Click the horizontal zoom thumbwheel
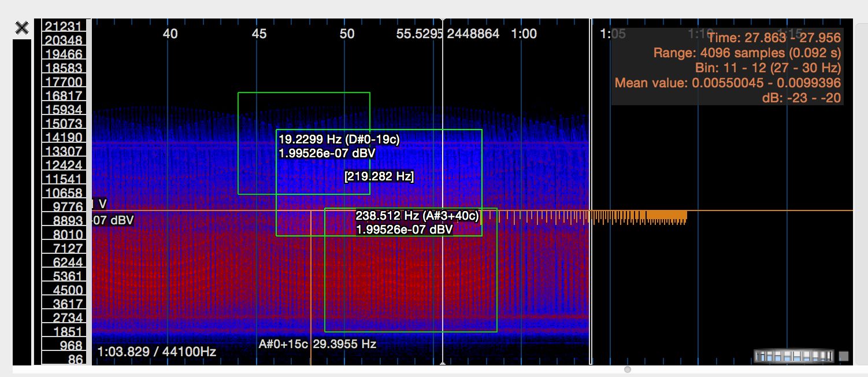 [x=794, y=356]
